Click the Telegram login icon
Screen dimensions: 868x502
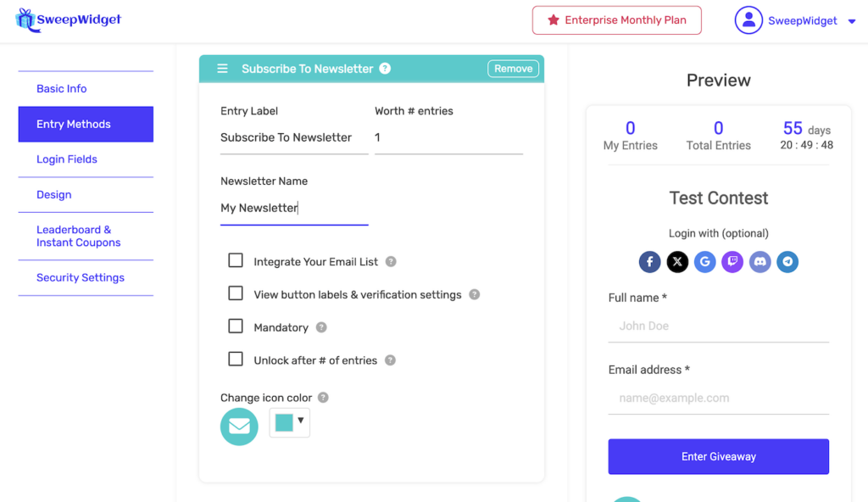[787, 262]
